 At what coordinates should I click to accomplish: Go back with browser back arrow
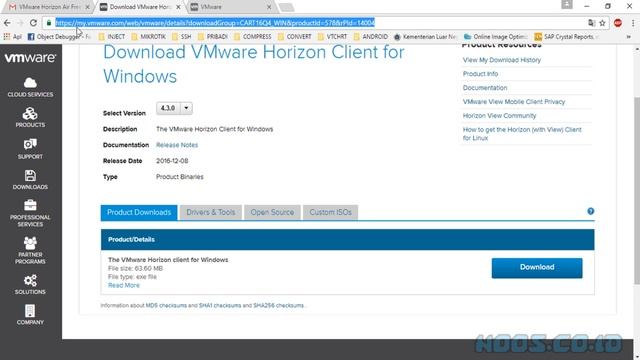[x=7, y=23]
